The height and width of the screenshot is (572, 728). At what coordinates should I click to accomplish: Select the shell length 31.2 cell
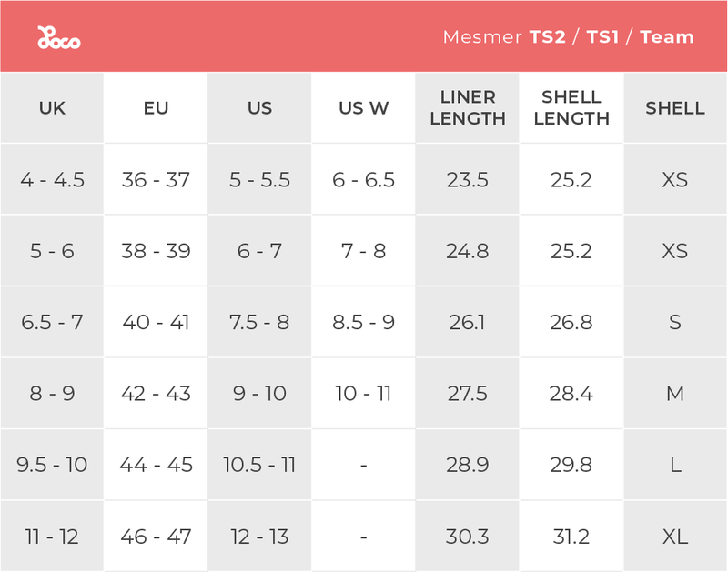(x=571, y=537)
